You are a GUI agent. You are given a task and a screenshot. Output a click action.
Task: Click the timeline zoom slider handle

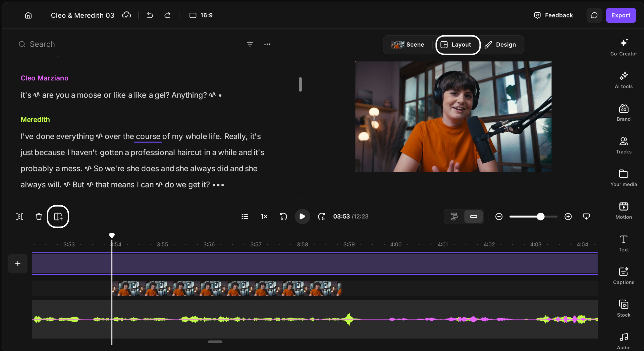click(540, 216)
